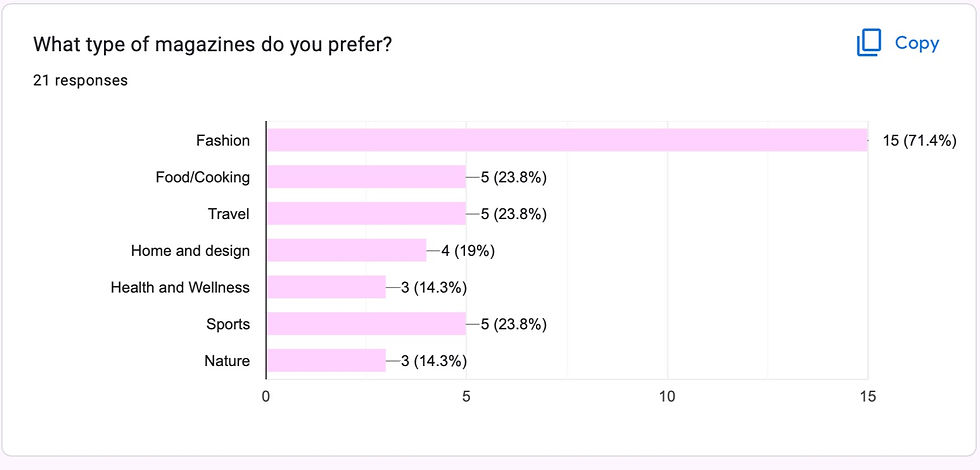Select the Food/Cooking bar
Viewport: 980px width, 470px height.
366,177
